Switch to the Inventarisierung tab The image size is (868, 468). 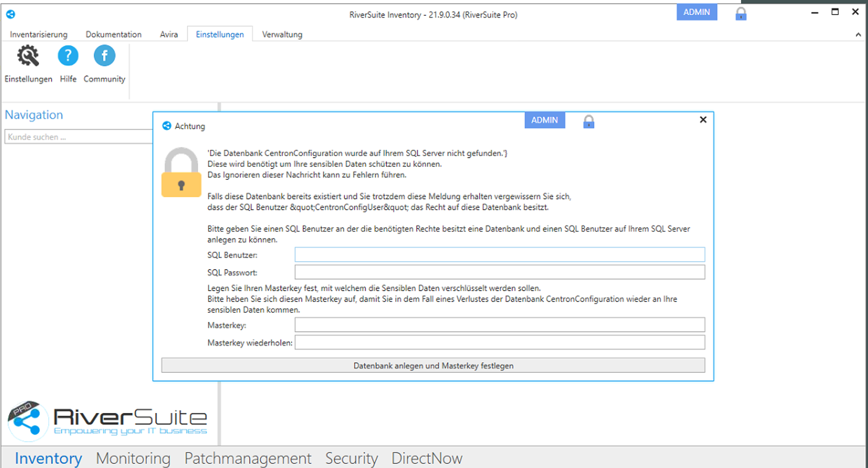(39, 34)
